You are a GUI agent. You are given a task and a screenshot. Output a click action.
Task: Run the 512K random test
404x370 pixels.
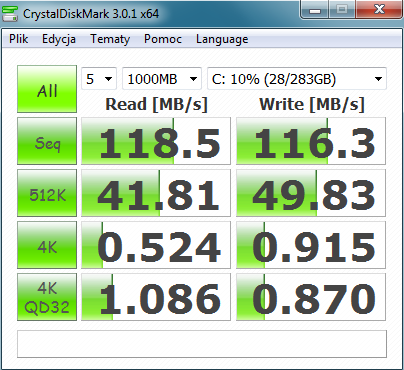pos(47,193)
